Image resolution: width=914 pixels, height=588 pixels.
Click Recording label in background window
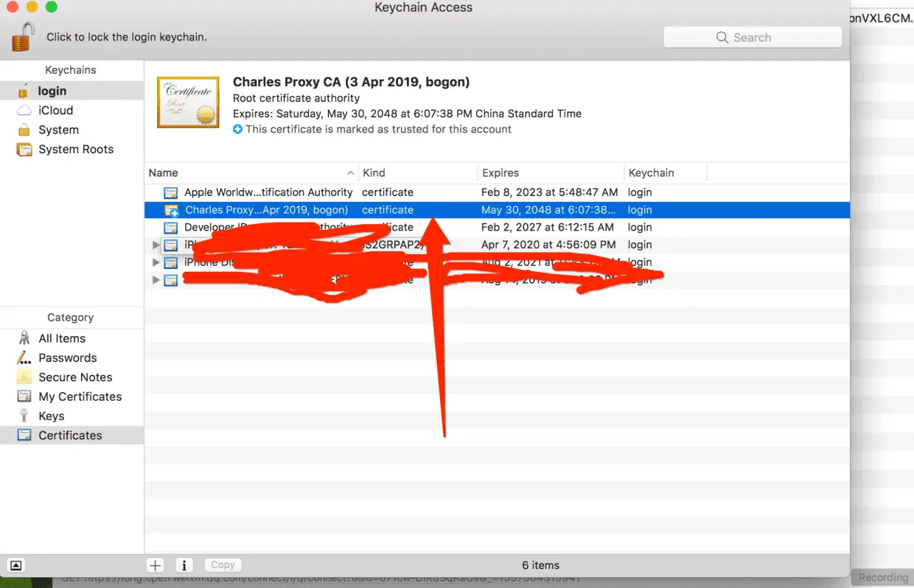point(883,578)
